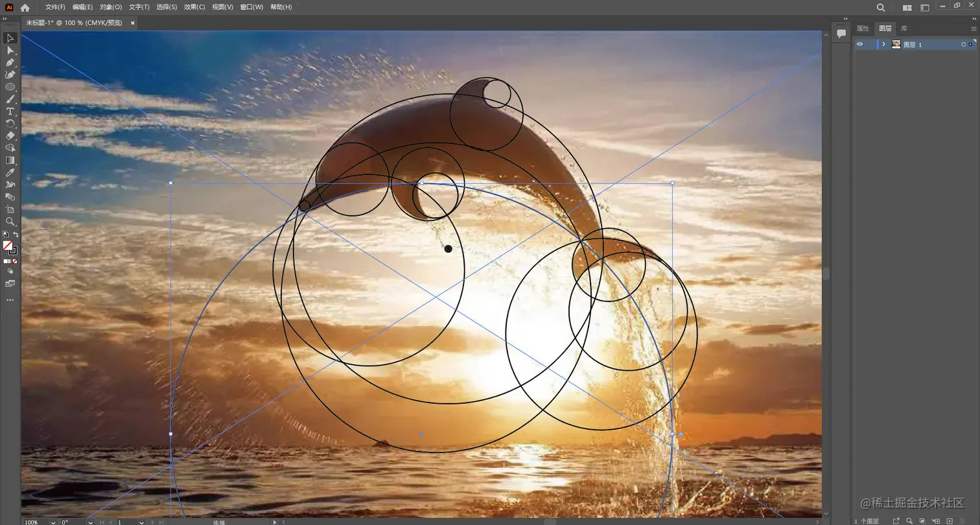980x525 pixels.
Task: Expand the toolbar double arrows
Action: click(4, 19)
